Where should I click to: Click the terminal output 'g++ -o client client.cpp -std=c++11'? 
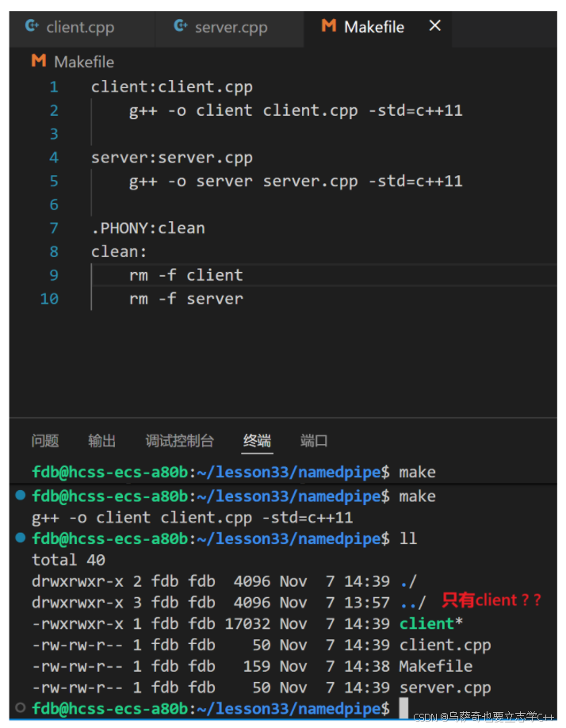(192, 518)
